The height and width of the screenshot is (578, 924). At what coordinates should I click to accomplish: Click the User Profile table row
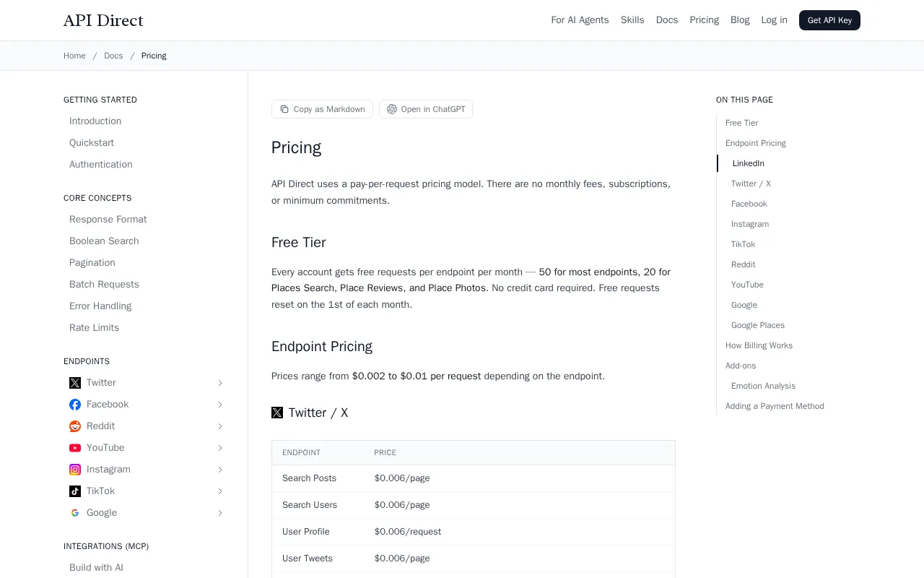coord(474,532)
